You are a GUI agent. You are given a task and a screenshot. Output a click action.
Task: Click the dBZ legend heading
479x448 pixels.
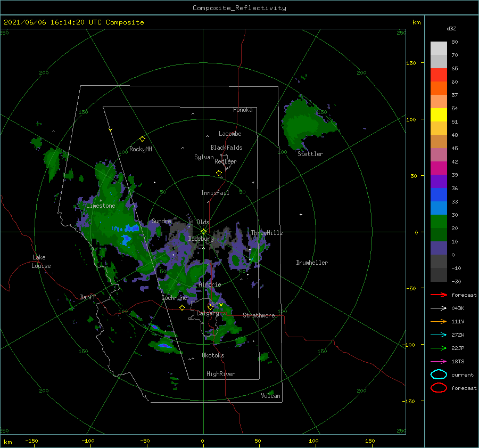(451, 28)
